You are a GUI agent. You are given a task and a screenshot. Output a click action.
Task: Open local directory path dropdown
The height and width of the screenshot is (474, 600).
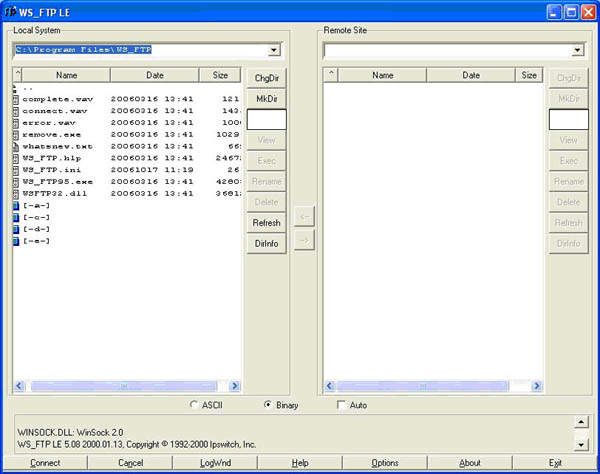click(x=274, y=50)
